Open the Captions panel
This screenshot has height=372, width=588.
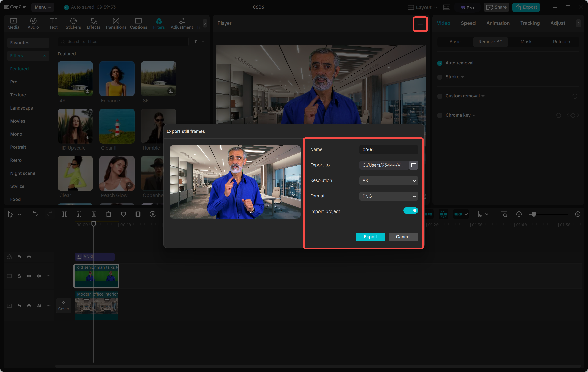click(x=138, y=23)
